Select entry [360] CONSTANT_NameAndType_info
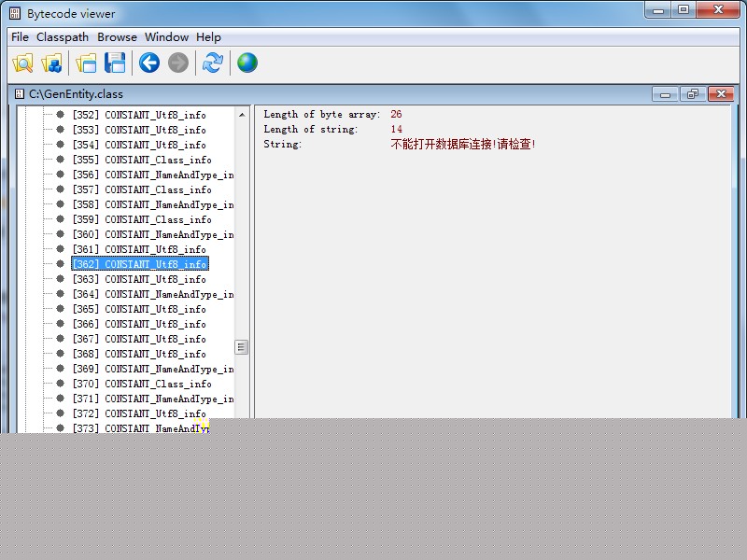 (x=153, y=234)
